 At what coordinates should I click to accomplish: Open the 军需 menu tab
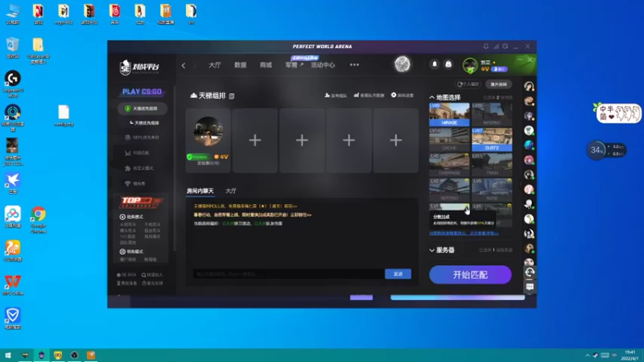(294, 65)
